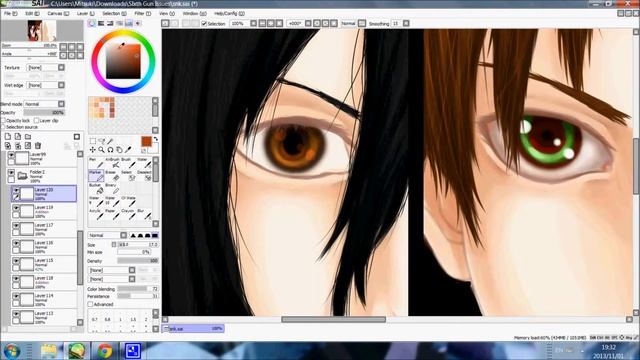Open the canvas zoom 100% dropdown
This screenshot has width=640, height=360.
coord(253,24)
